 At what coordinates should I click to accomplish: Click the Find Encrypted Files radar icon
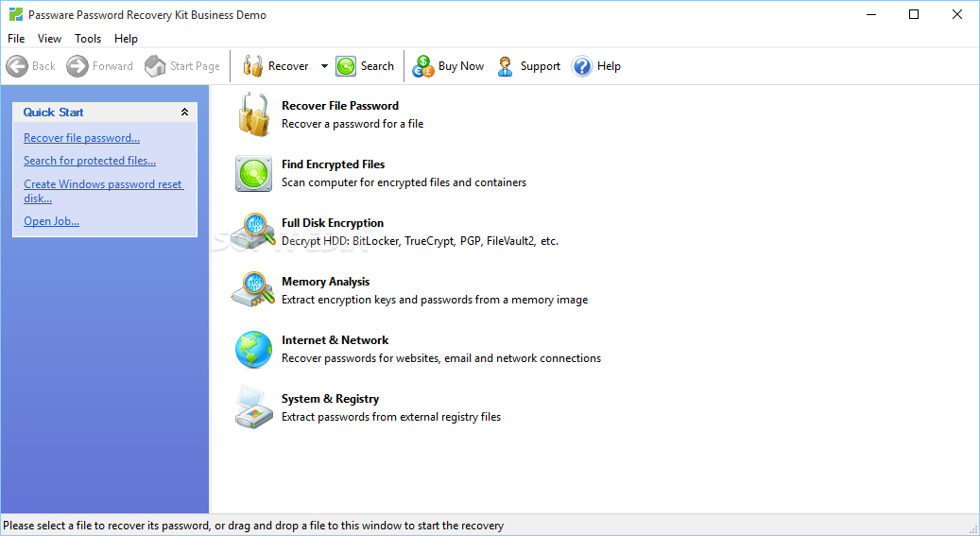[x=254, y=173]
